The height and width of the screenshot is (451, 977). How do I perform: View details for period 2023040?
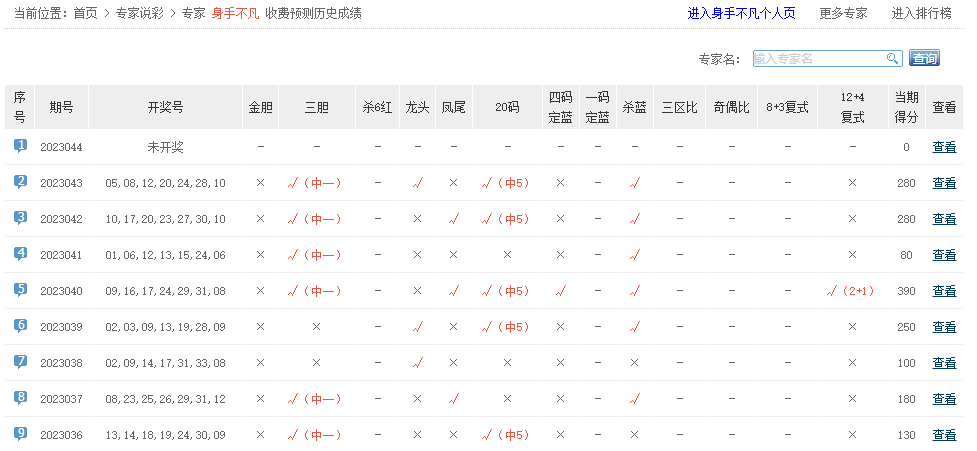click(x=944, y=291)
